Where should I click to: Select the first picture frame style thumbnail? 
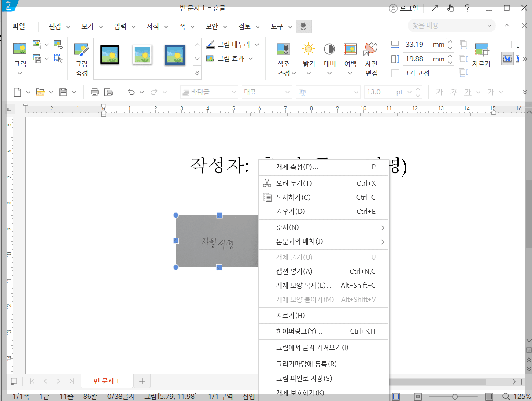(x=109, y=55)
